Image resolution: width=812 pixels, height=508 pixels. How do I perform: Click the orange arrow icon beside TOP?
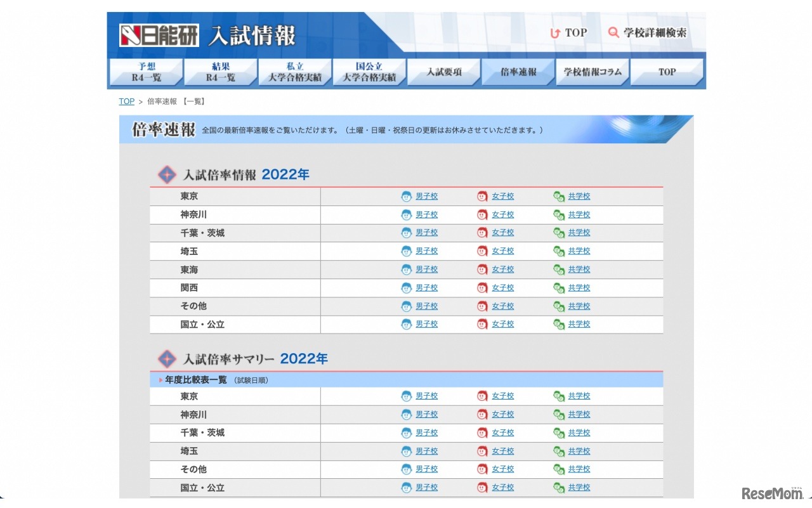pos(554,32)
